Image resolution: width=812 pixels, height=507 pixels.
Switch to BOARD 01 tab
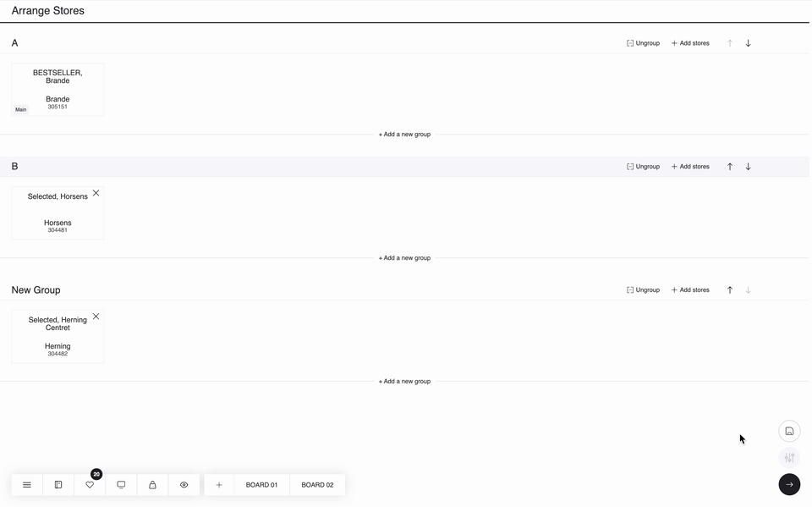[261, 485]
